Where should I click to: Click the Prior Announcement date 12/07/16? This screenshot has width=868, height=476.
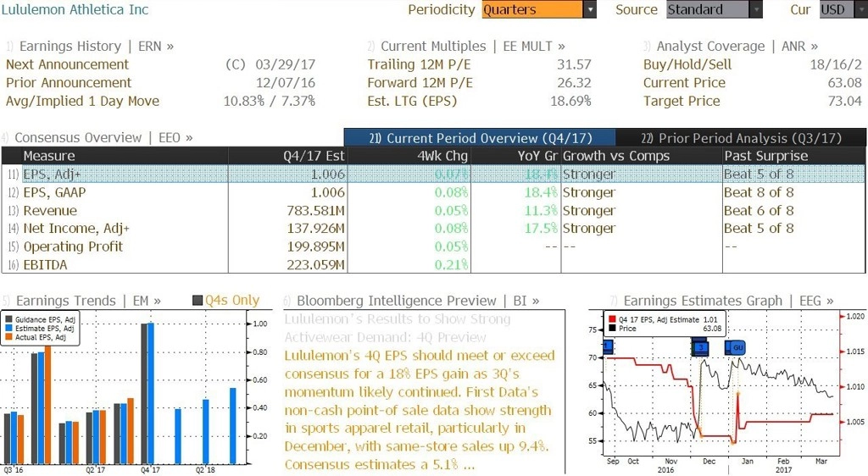pyautogui.click(x=285, y=83)
